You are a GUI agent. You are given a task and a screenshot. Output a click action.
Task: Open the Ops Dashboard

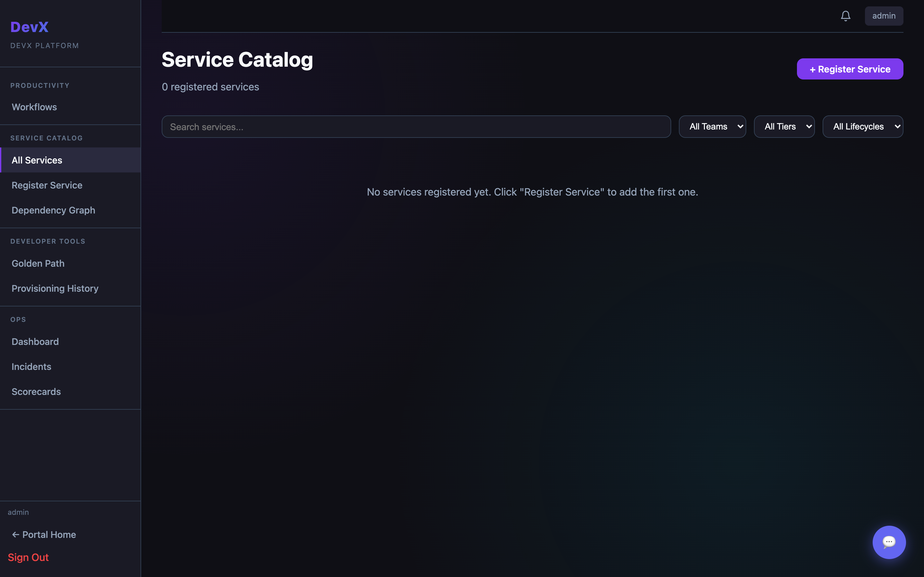click(35, 341)
